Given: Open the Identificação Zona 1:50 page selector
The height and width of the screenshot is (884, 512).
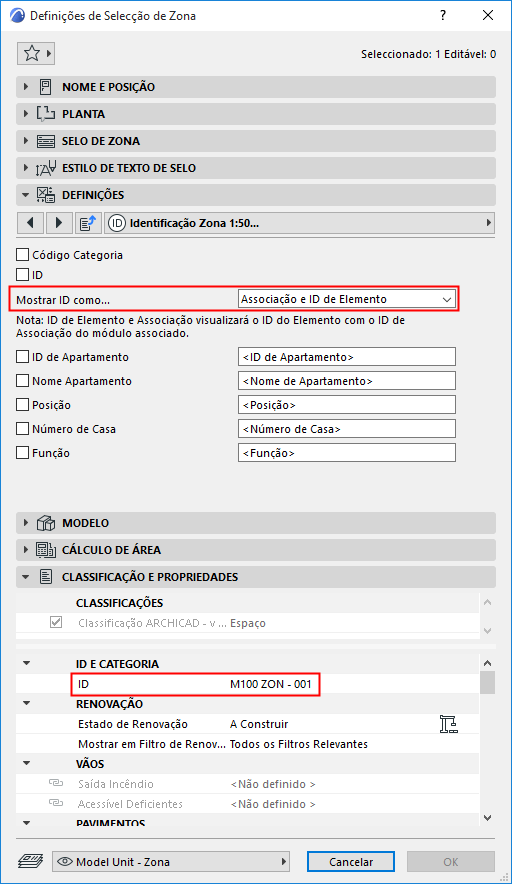Looking at the screenshot, I should (x=301, y=223).
